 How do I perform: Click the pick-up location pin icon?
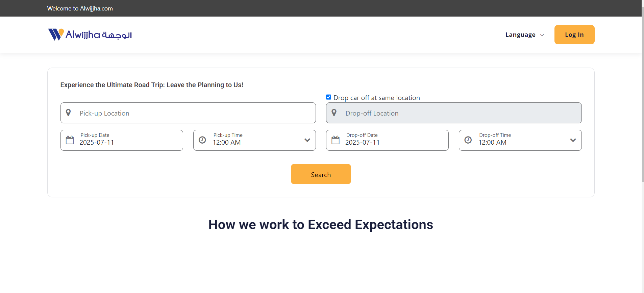click(x=68, y=113)
